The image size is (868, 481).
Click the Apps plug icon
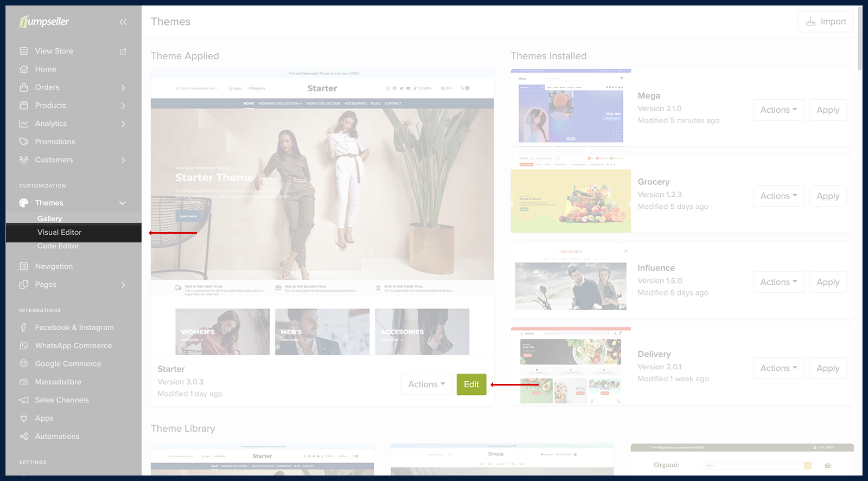pos(24,418)
